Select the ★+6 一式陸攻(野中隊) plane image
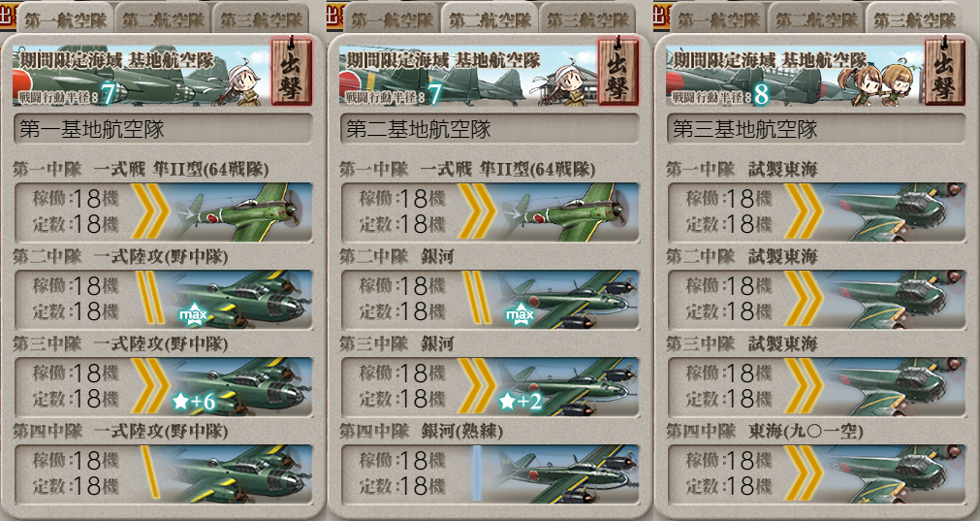Screen dimensions: 980x521 (242, 387)
